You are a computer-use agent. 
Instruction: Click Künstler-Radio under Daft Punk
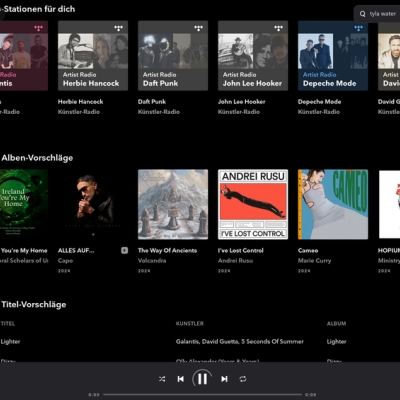pos(159,112)
